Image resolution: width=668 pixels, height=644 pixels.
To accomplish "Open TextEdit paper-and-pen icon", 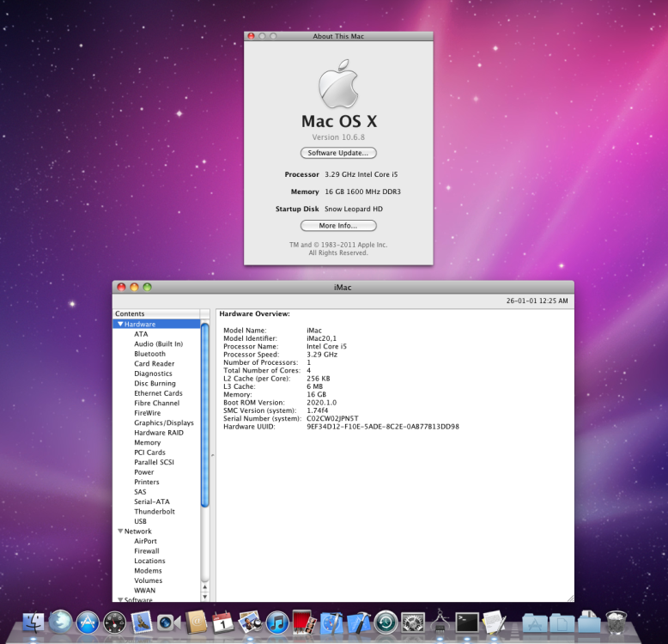I will click(x=495, y=623).
